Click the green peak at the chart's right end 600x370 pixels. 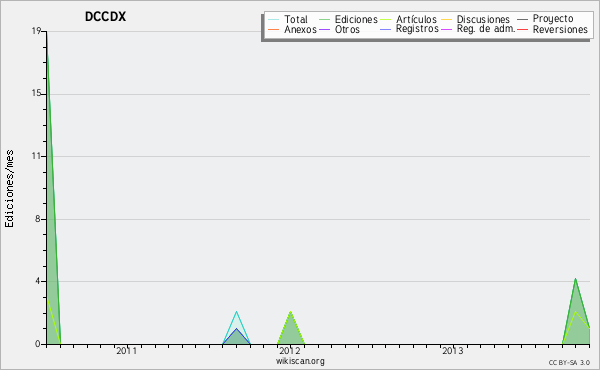coord(575,280)
